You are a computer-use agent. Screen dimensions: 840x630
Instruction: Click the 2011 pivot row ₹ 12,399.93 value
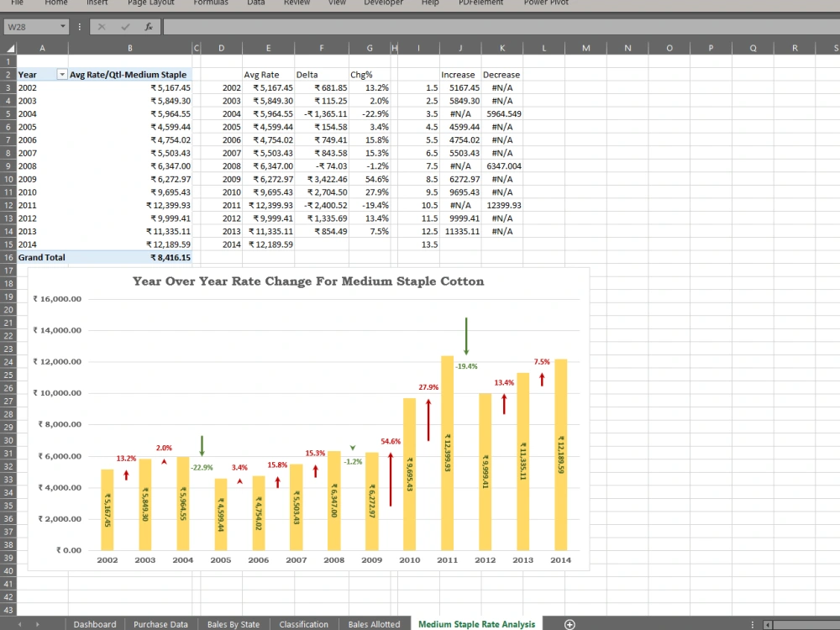pyautogui.click(x=130, y=205)
